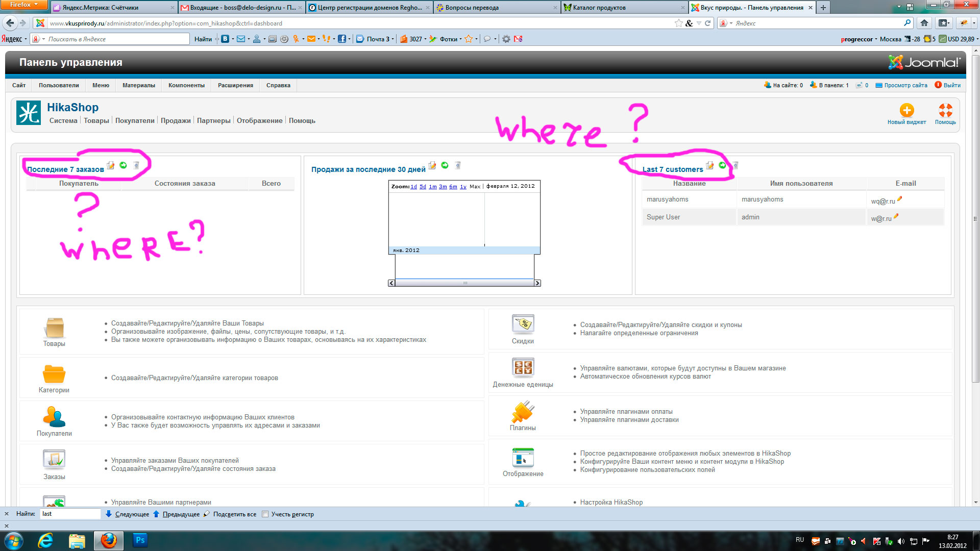The image size is (980, 551).
Task: Open the Плагины plug icon
Action: pyautogui.click(x=523, y=412)
